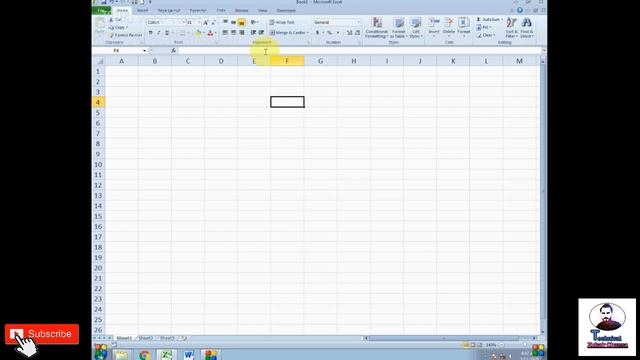Open Conditional Formatting menu

click(x=377, y=28)
